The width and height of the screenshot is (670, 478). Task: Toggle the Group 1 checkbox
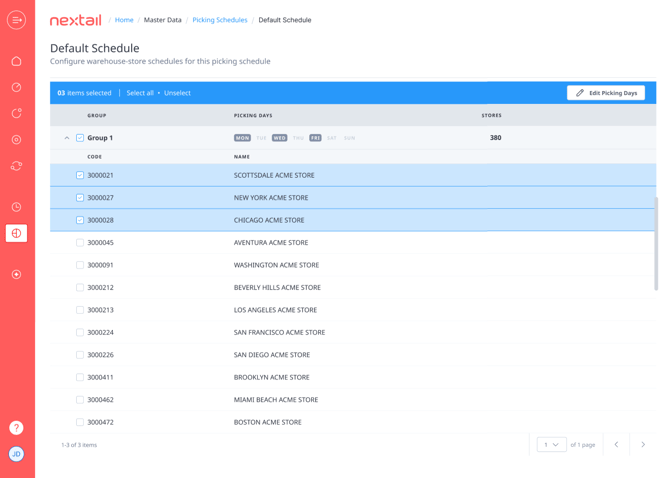click(x=80, y=138)
